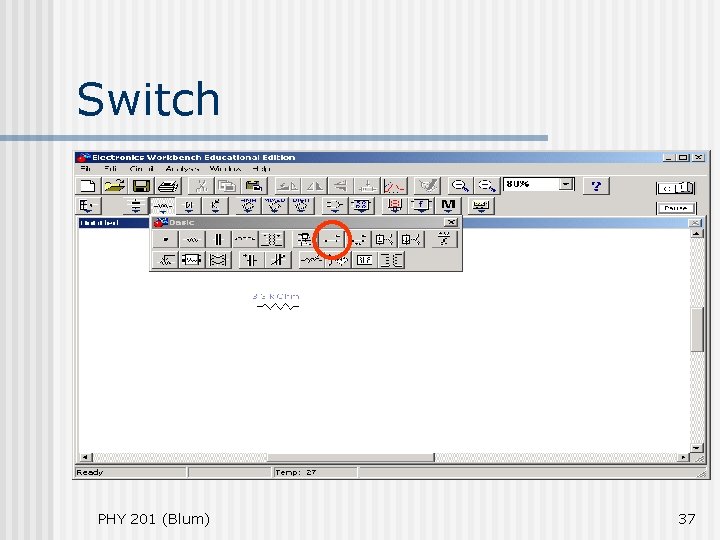Viewport: 720px width, 540px height.
Task: Select the inductor in Basic toolbar
Action: (x=245, y=239)
